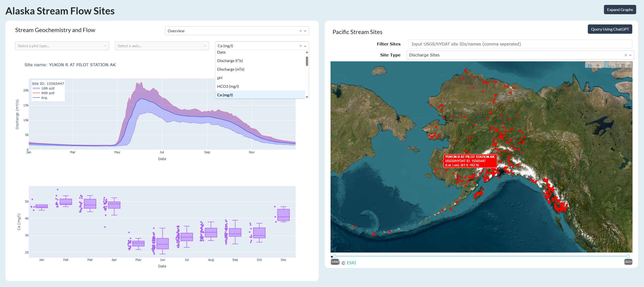The width and height of the screenshot is (644, 287).
Task: Click the map snapshot camera icon
Action: pos(590,66)
